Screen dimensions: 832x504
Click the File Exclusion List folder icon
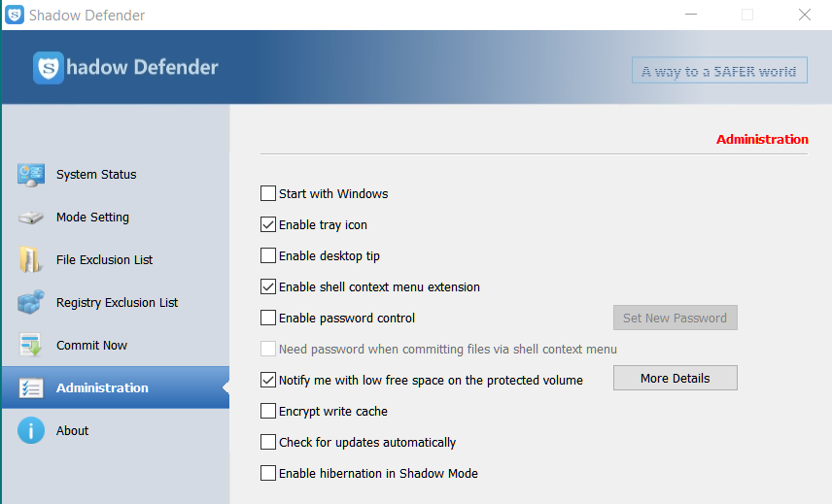click(x=31, y=260)
